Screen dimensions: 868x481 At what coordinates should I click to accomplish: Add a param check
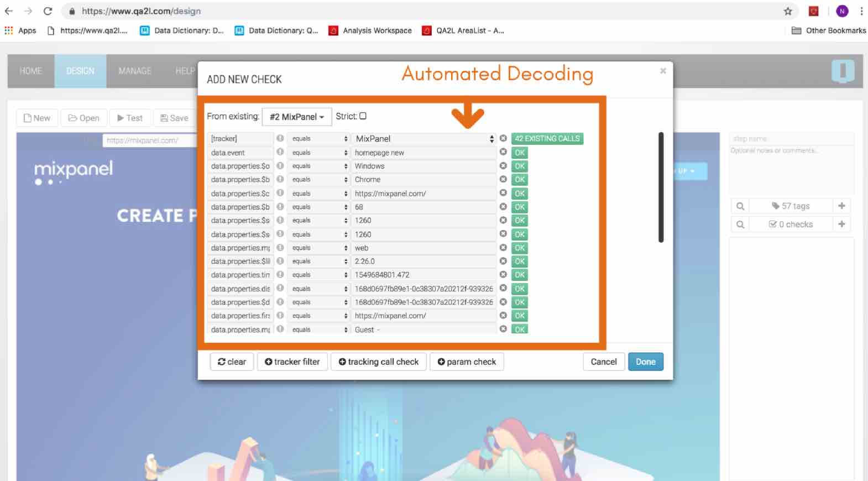(467, 362)
